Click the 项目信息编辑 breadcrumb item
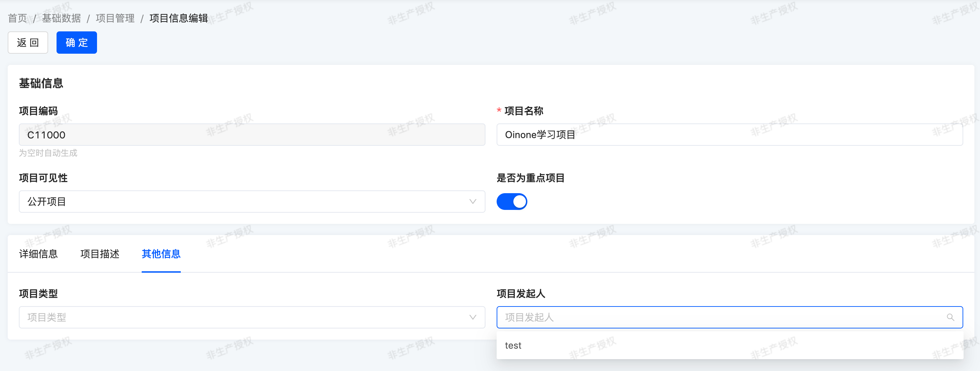980x371 pixels. tap(178, 18)
